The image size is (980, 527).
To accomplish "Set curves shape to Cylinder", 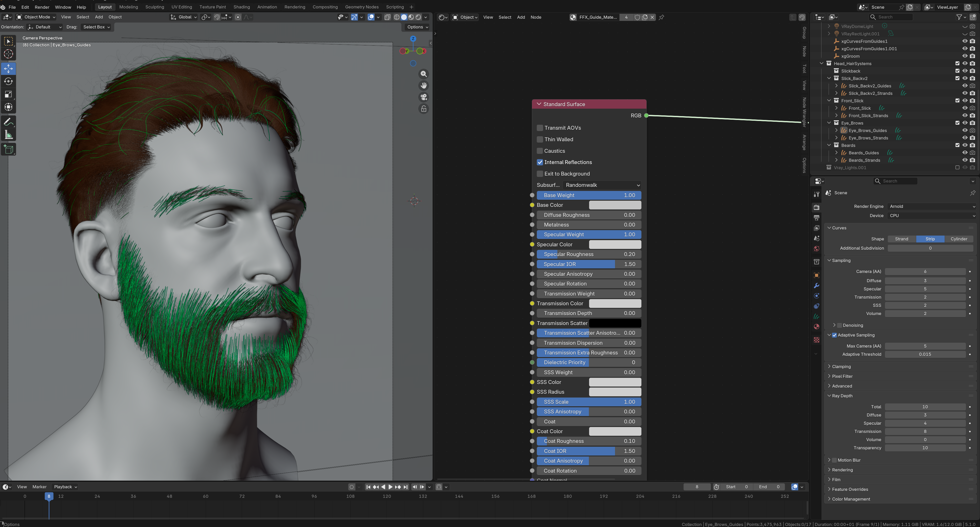I will click(x=959, y=239).
